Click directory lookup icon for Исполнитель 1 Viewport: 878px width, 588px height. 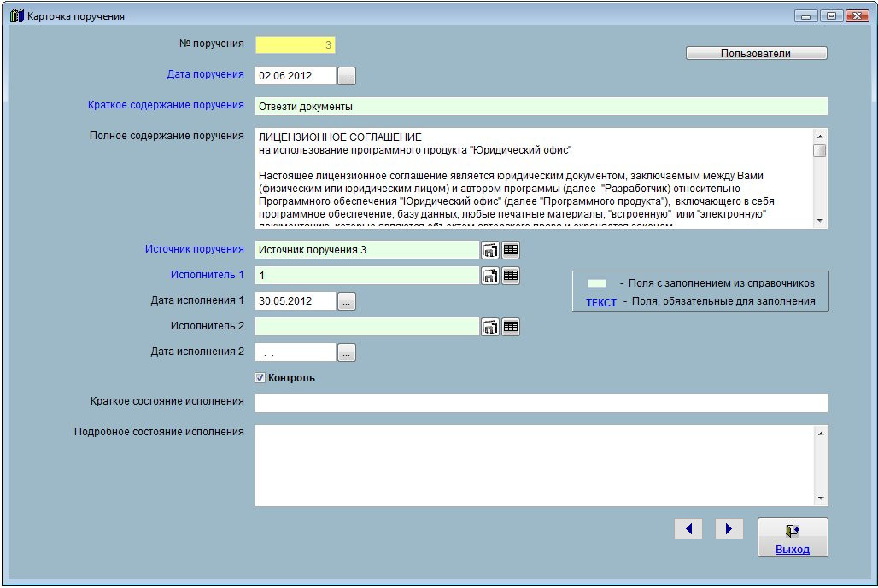pyautogui.click(x=490, y=276)
